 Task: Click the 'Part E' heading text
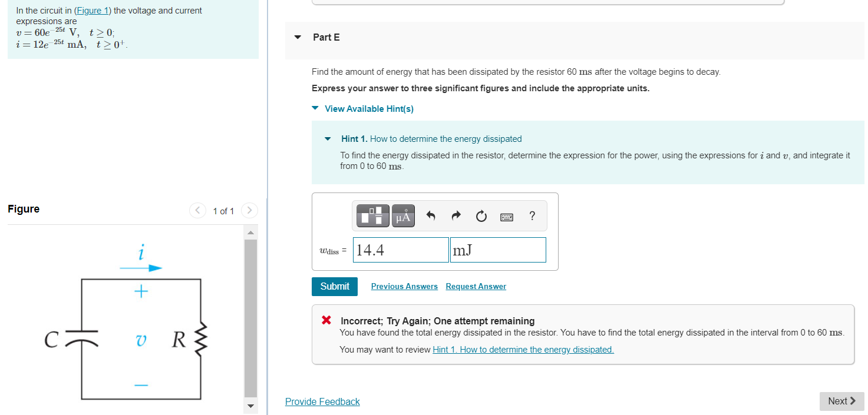click(326, 37)
